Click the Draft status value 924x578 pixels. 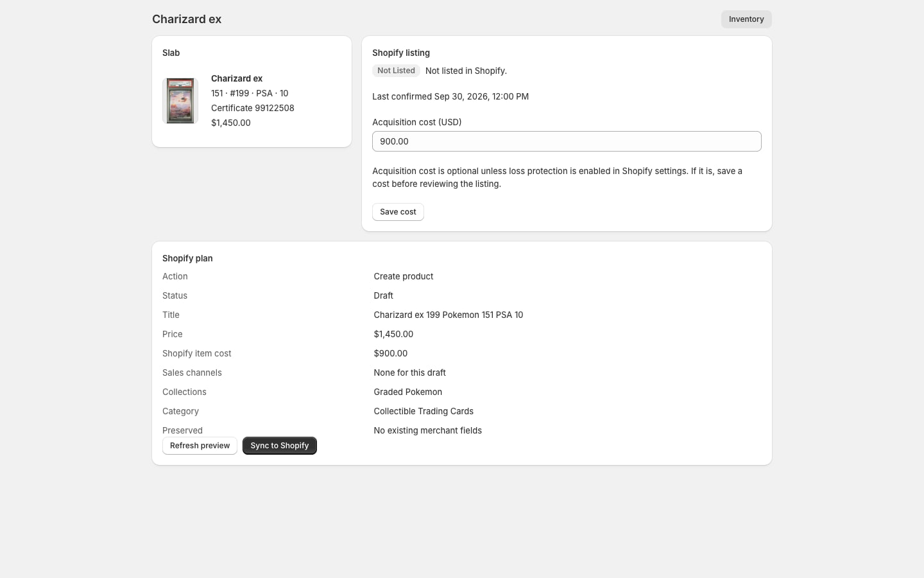pos(384,295)
